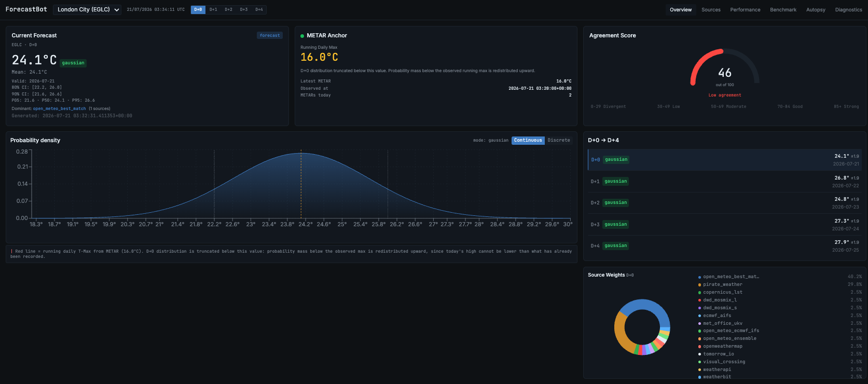
Task: Select the D+4 gaussian forecast row
Action: coord(724,246)
